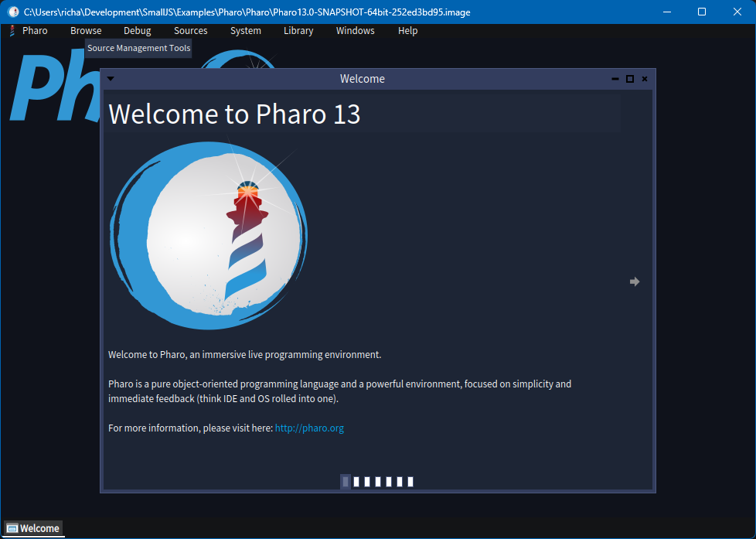756x539 pixels.
Task: Open the Library menu
Action: (x=298, y=31)
